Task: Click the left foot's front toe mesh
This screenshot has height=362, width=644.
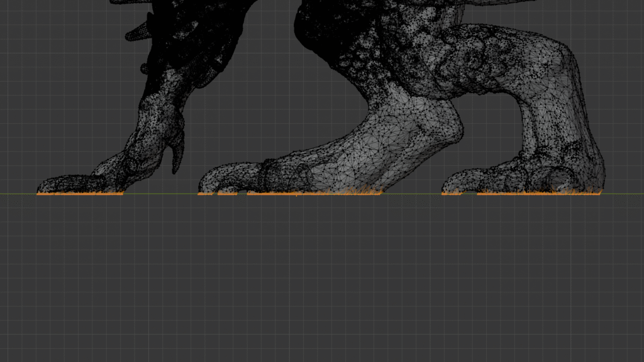Action: (x=60, y=184)
